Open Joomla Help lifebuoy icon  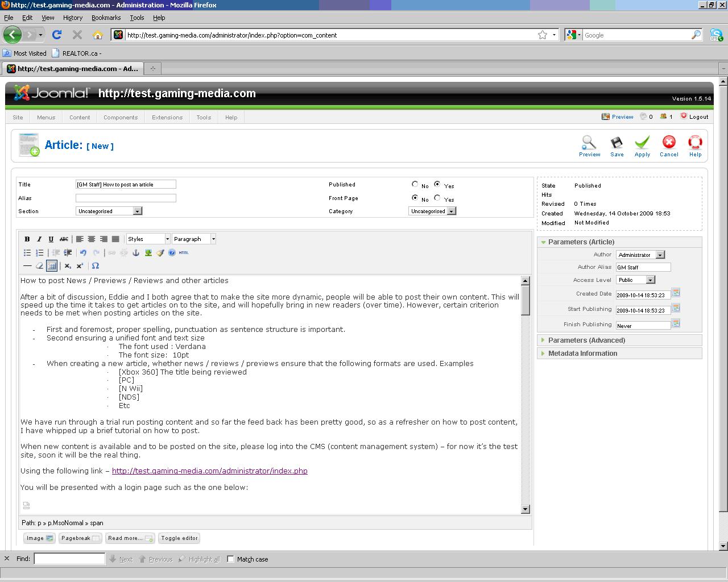click(x=695, y=146)
